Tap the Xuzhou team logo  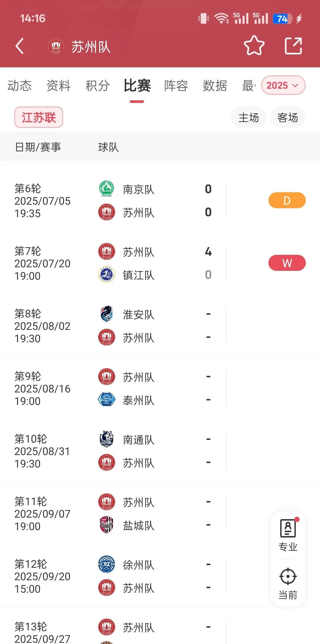click(106, 564)
